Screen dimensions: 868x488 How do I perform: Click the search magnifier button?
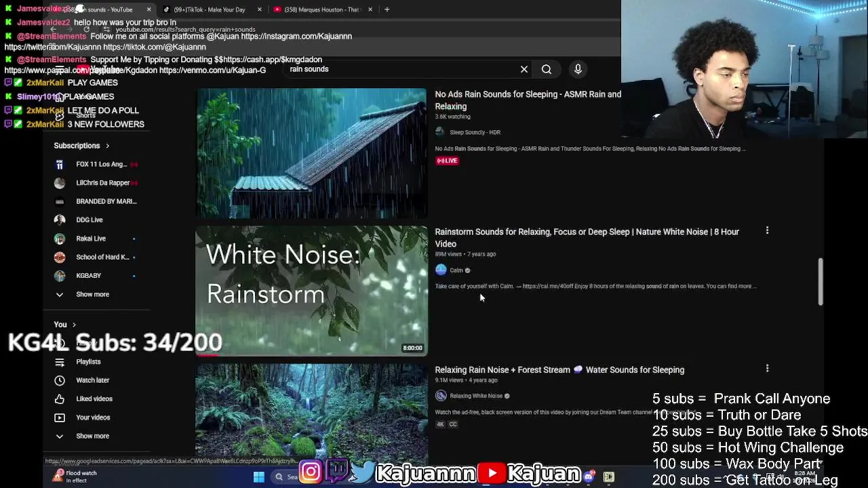547,69
